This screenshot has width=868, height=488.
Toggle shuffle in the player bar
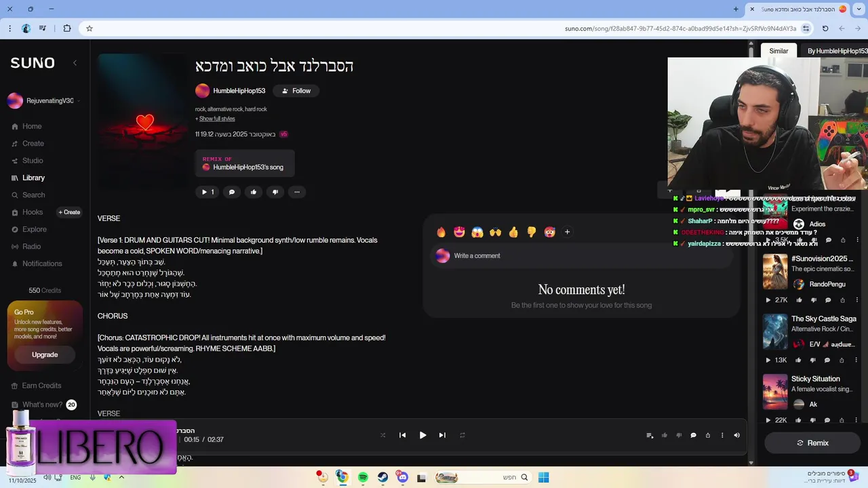coord(382,435)
